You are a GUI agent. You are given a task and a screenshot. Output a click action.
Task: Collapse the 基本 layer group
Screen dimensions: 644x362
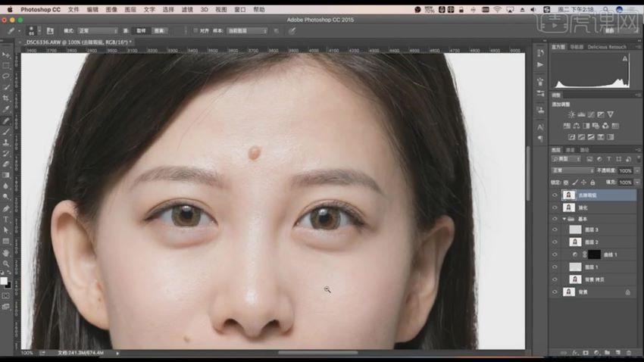tap(564, 218)
